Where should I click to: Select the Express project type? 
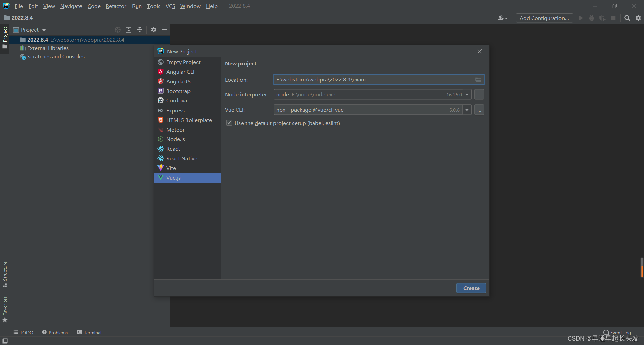tap(175, 110)
